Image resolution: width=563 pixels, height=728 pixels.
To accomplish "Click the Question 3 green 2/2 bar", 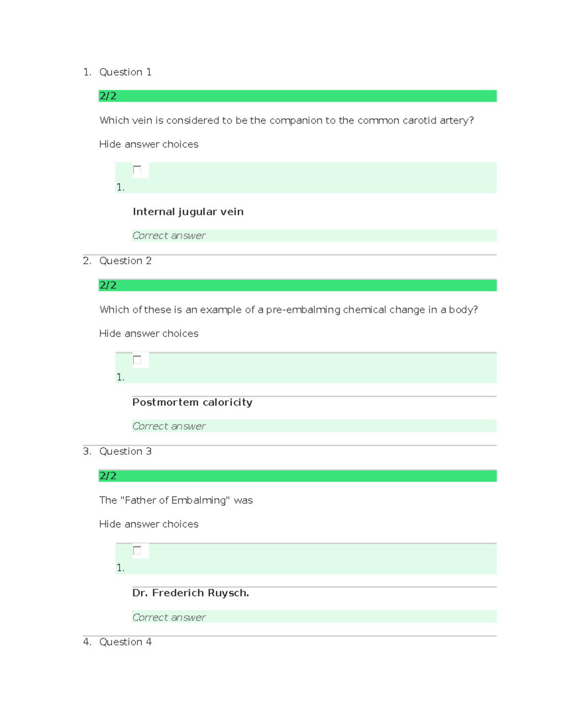I will point(297,476).
